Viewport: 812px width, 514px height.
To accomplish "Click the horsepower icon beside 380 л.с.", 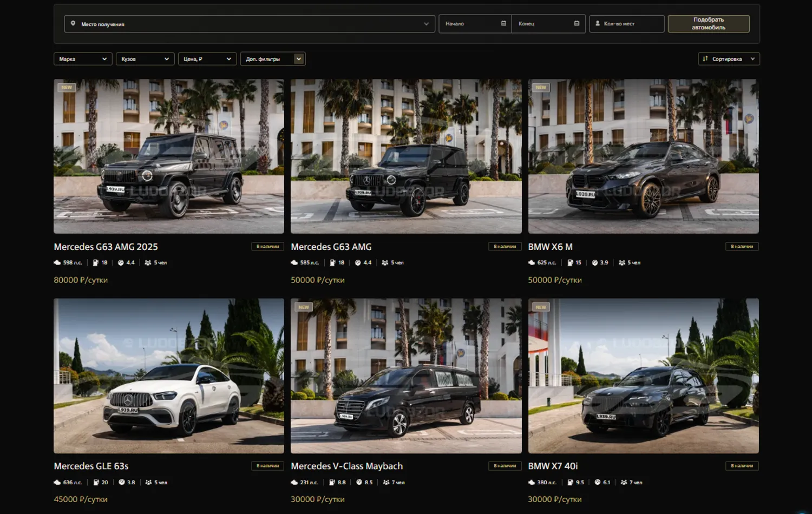I will [532, 483].
